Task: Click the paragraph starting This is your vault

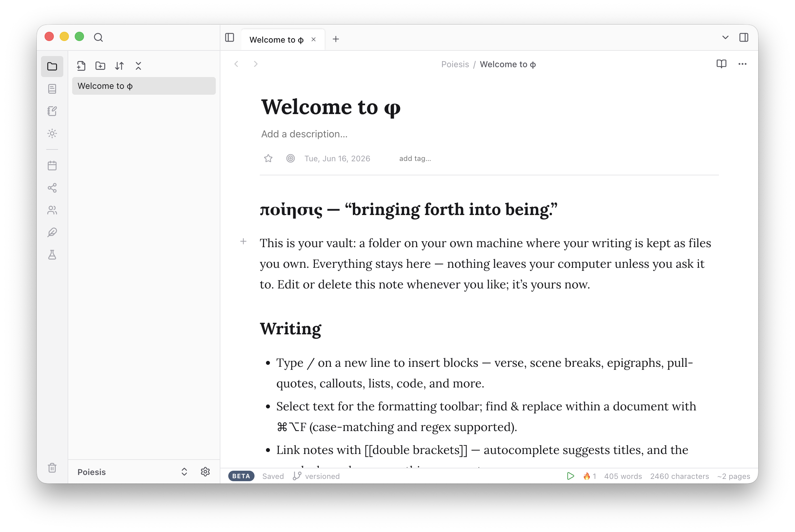Action: (485, 264)
